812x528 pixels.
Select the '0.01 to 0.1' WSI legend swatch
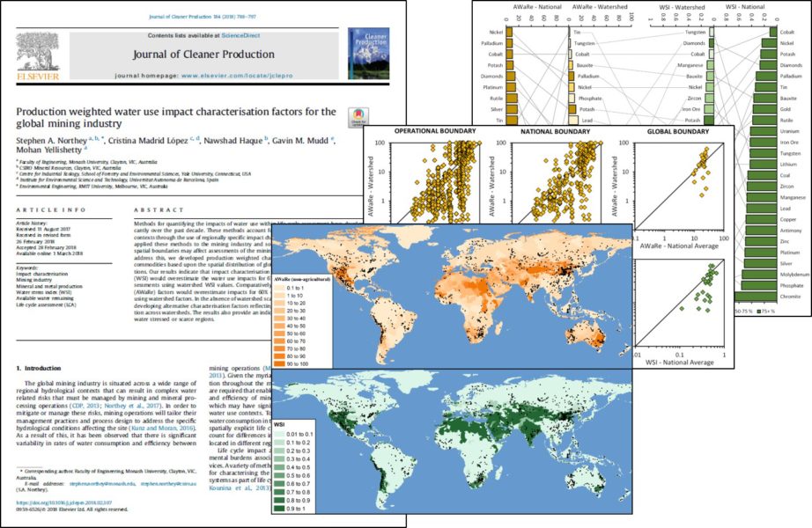(x=278, y=435)
